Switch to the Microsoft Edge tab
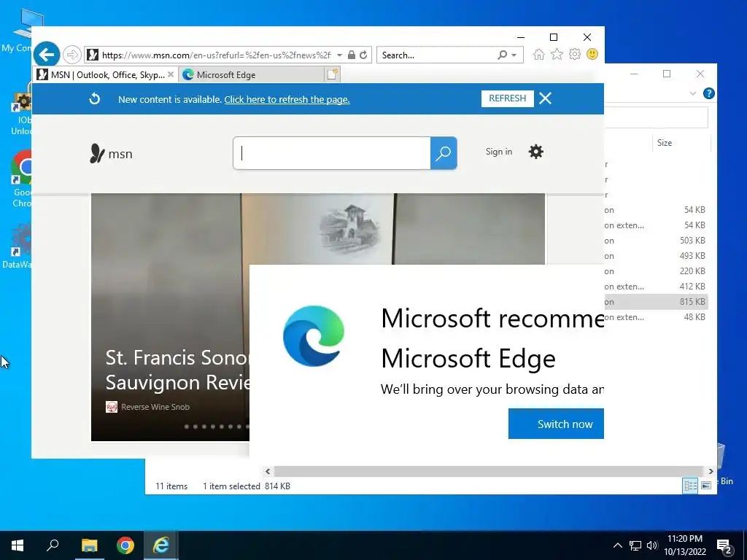Screen dimensions: 747x560 point(252,75)
